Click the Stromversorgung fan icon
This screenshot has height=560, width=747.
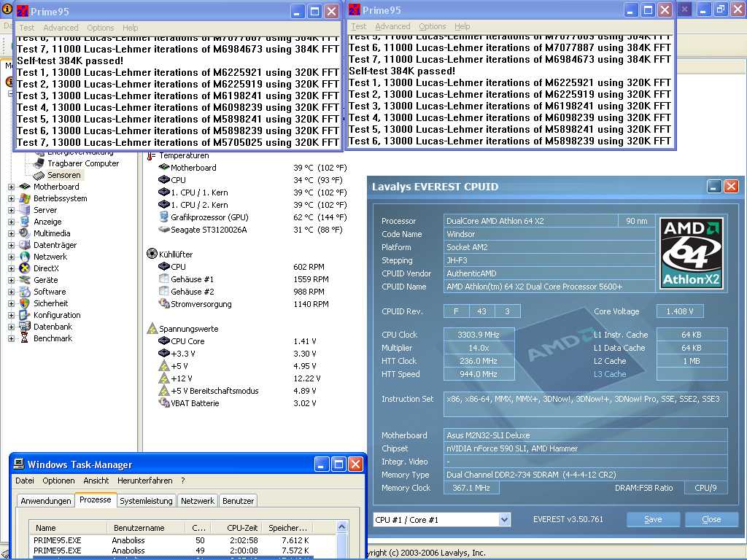click(x=164, y=304)
